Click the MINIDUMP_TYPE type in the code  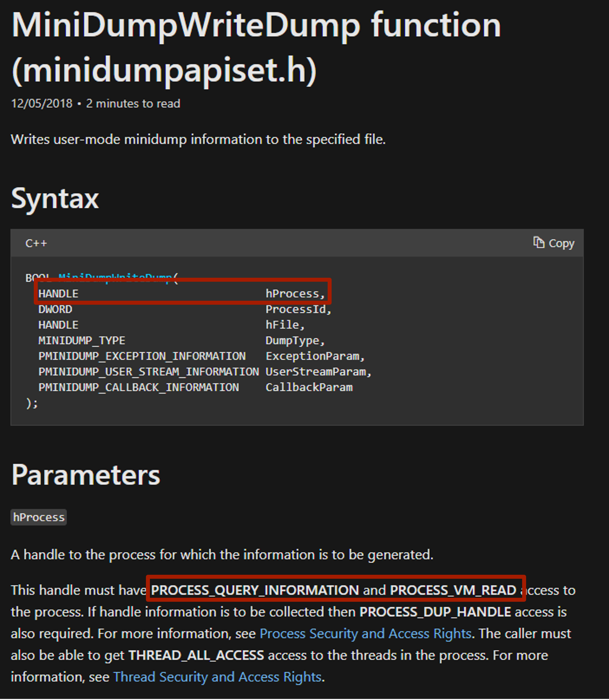coord(81,341)
